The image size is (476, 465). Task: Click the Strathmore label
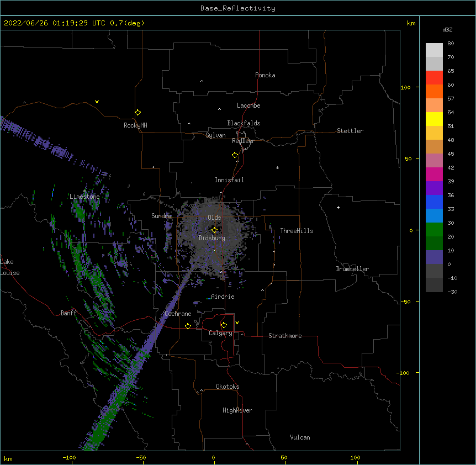285,336
